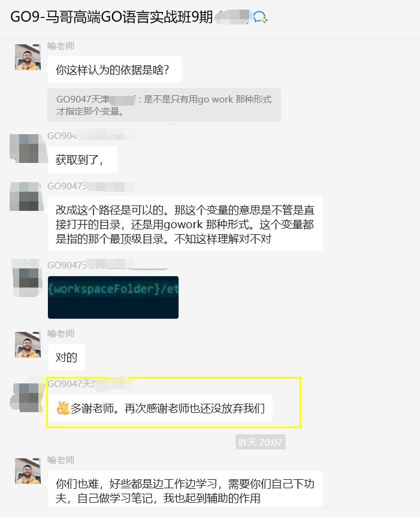Click the OK hand emoji in message

pos(63,408)
